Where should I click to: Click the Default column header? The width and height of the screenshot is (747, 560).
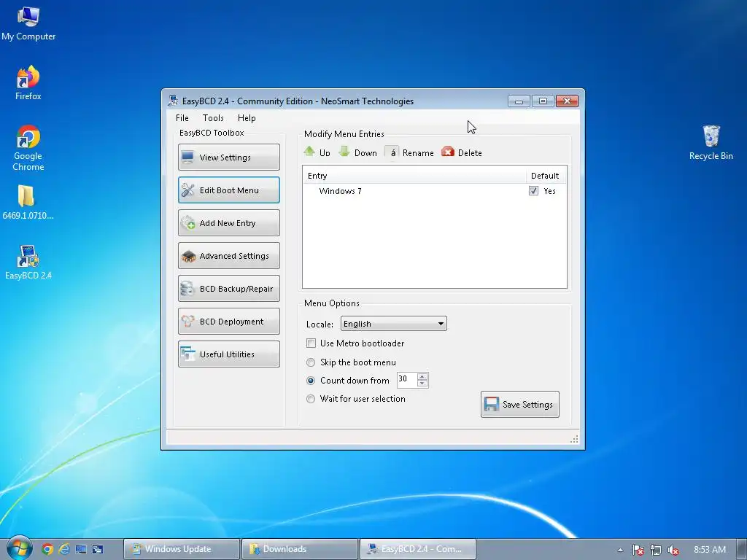(x=546, y=176)
